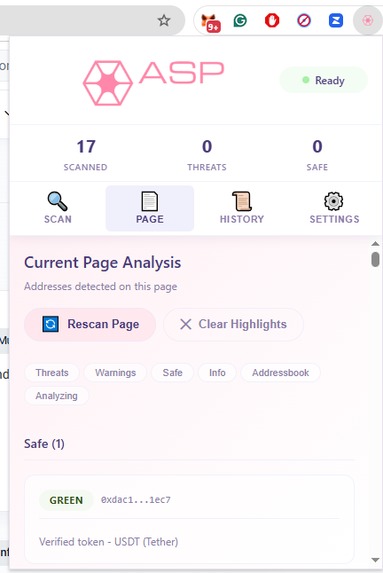Switch to the SCAN tab

[x=58, y=208]
